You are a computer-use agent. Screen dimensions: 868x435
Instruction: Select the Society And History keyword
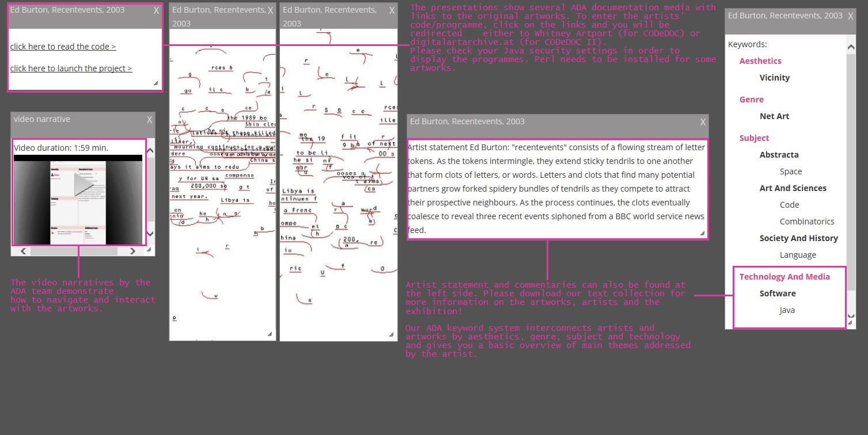(798, 238)
